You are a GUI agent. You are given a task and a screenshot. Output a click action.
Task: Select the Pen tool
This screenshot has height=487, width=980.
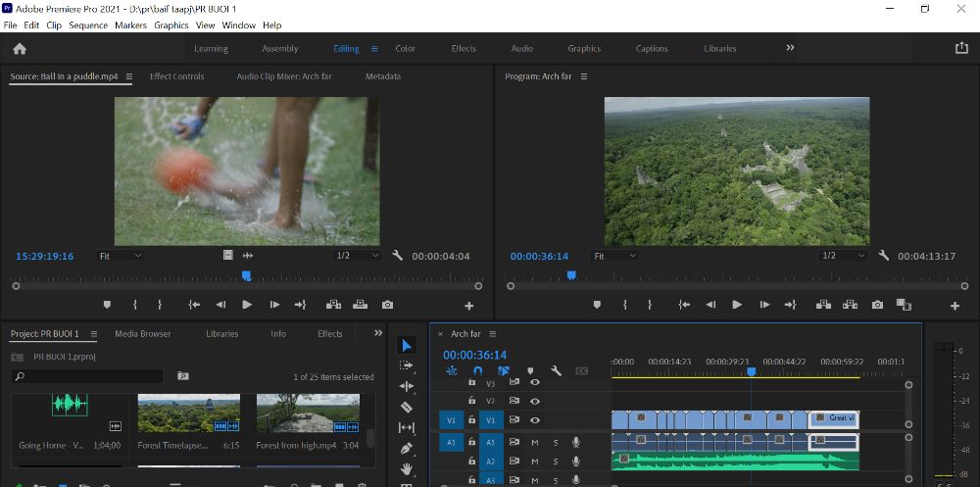407,448
